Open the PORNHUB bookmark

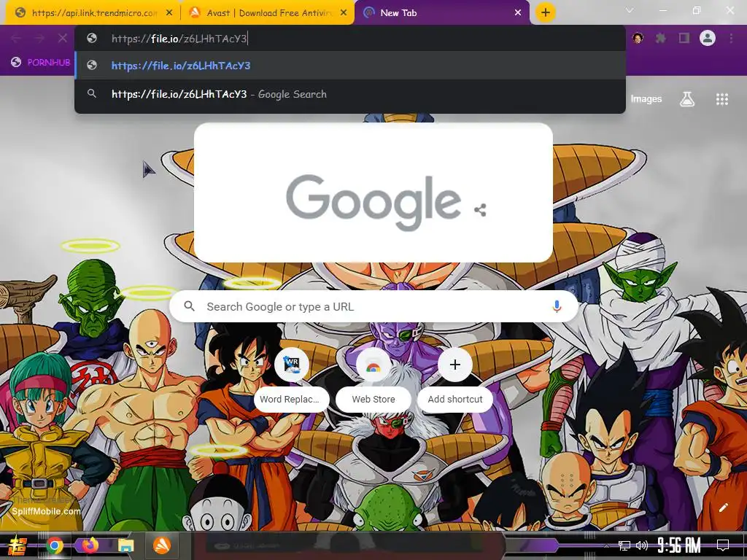[x=41, y=62]
